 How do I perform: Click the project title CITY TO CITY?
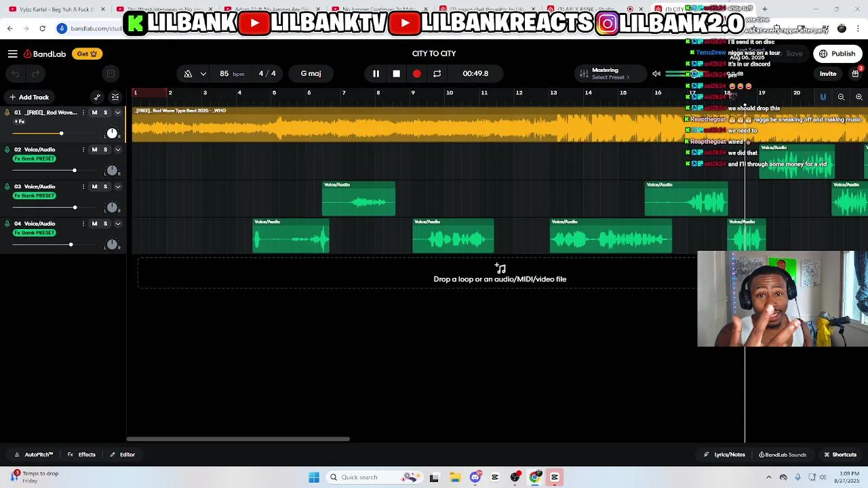434,54
